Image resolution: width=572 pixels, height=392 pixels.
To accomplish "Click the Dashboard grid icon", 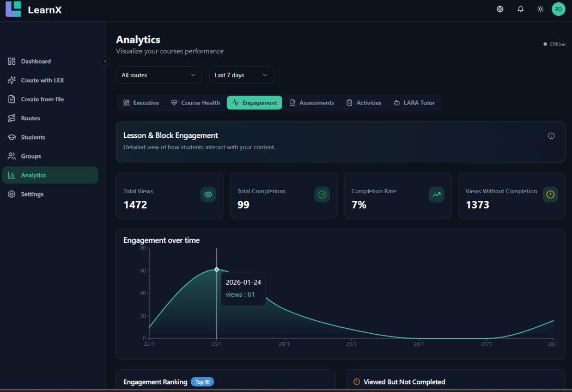I will point(11,62).
